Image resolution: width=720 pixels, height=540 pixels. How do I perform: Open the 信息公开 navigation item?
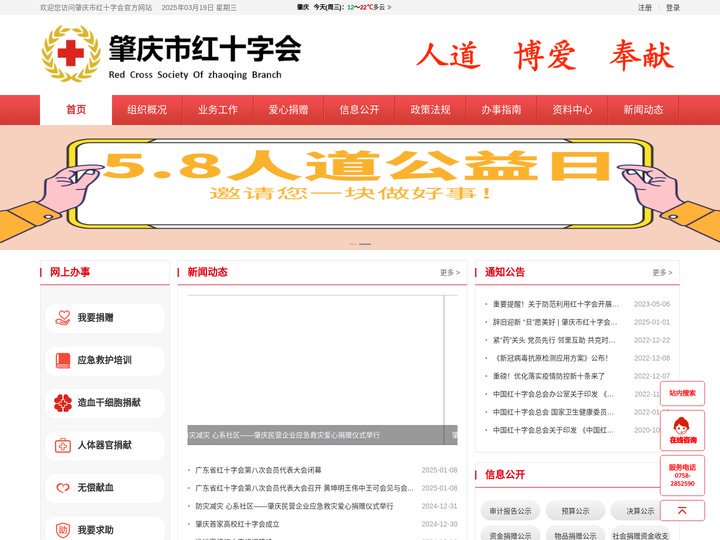pos(360,110)
